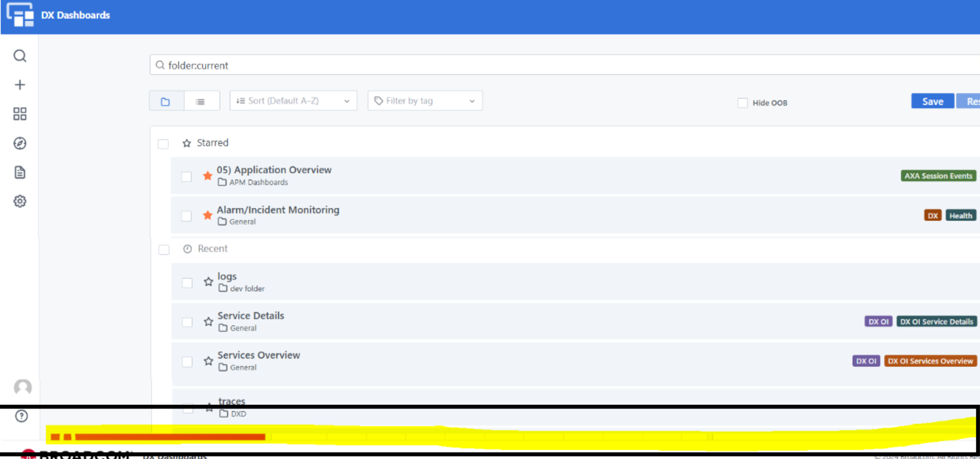This screenshot has width=980, height=459.
Task: Check the logs row checkbox
Action: (187, 283)
